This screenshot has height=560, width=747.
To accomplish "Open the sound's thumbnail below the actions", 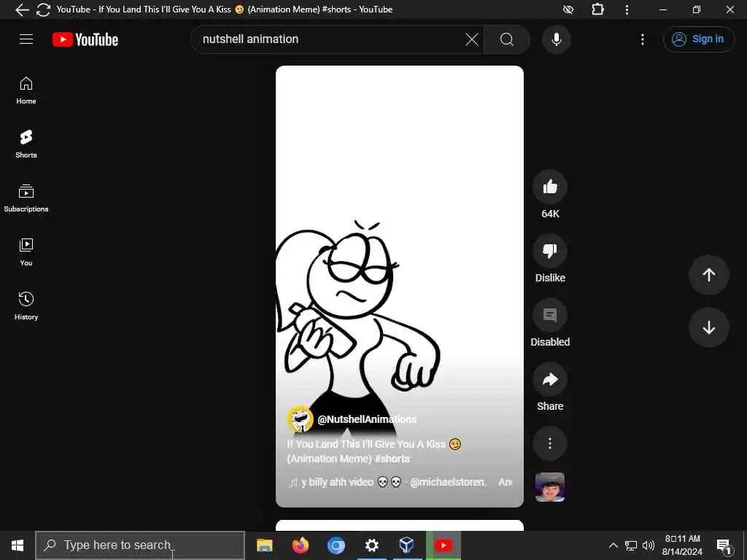I will click(550, 487).
